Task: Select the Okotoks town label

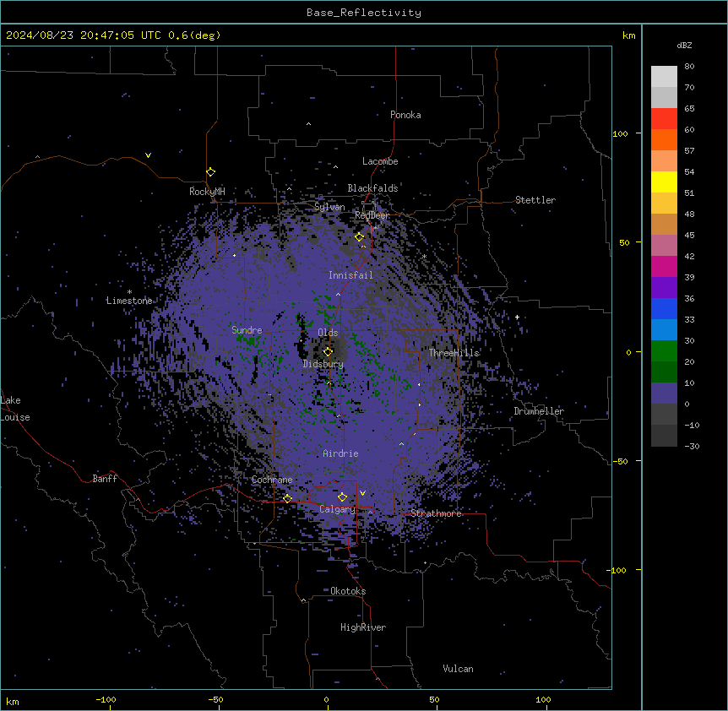Action: coord(348,591)
